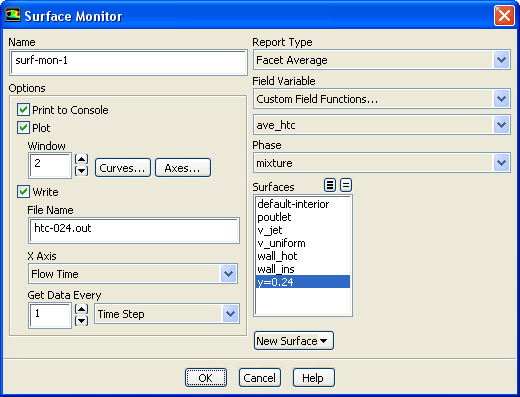Select all surfaces icon button

pyautogui.click(x=330, y=185)
